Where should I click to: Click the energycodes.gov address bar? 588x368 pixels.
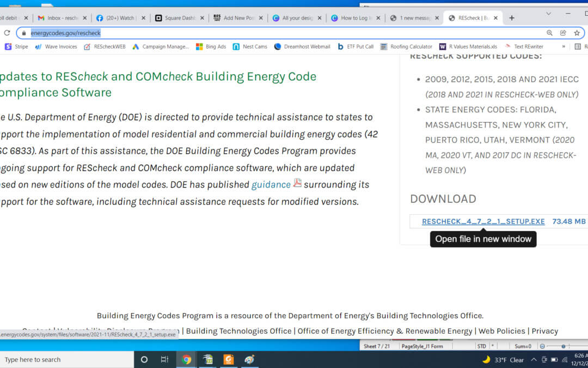pos(272,33)
